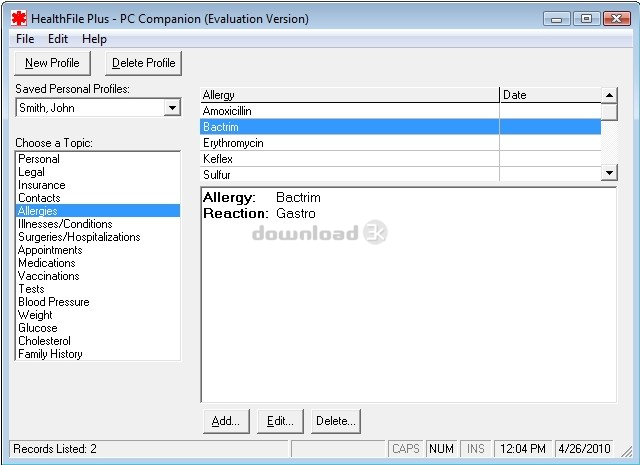Click the New Profile button
This screenshot has height=465, width=640.
coord(53,63)
